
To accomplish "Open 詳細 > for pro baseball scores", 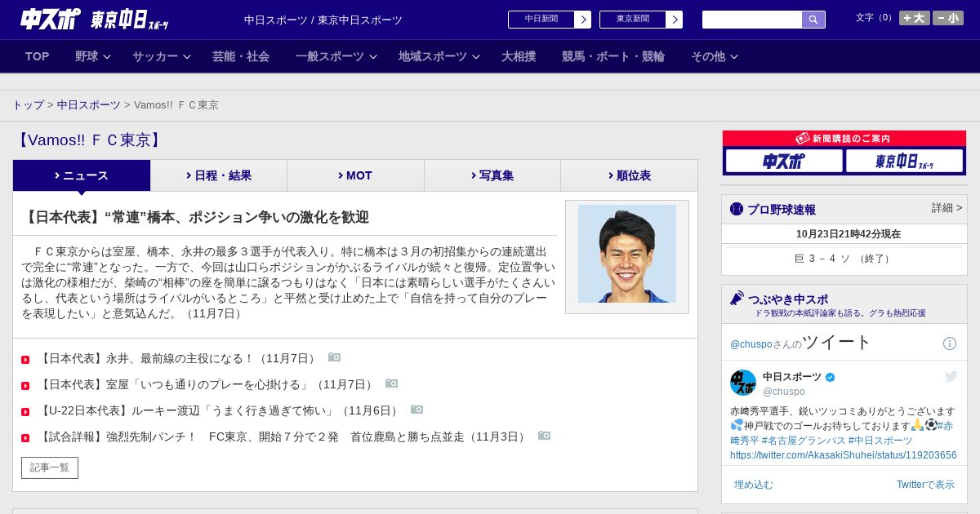I will pyautogui.click(x=947, y=208).
